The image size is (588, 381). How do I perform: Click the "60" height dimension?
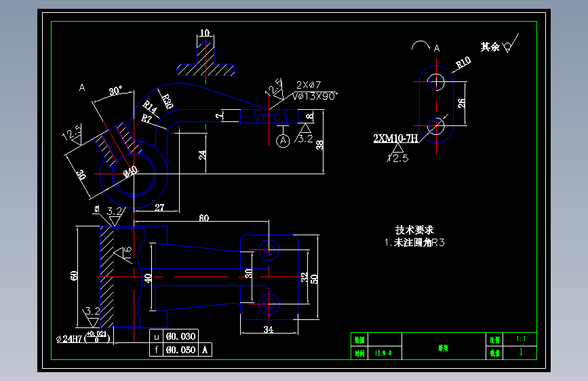coord(74,276)
